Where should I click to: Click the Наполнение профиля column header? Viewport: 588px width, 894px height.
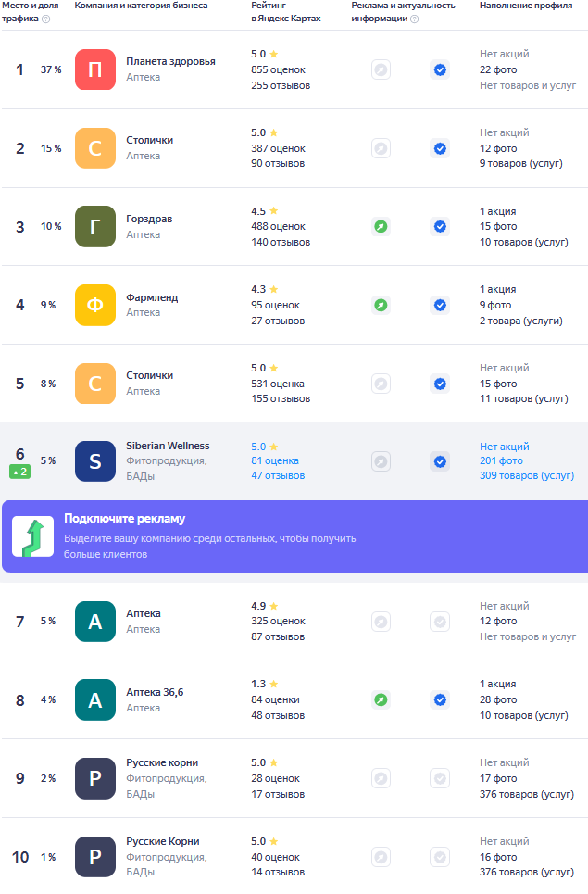click(526, 6)
